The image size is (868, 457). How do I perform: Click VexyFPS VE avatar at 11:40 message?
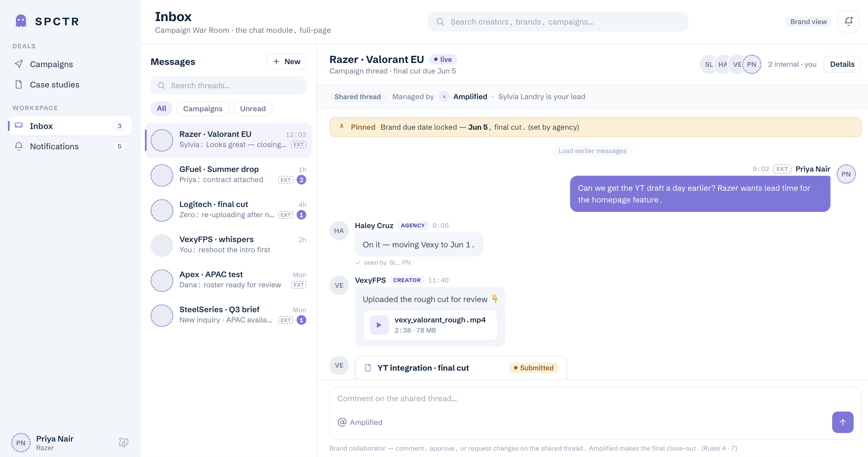tap(339, 285)
